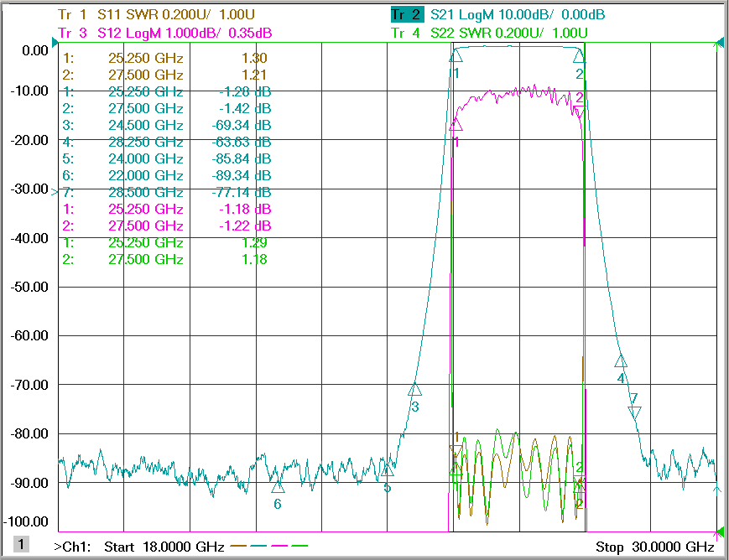This screenshot has height=560, width=729.
Task: Click S11 readout 25.250 GHz 1.30
Action: point(165,58)
